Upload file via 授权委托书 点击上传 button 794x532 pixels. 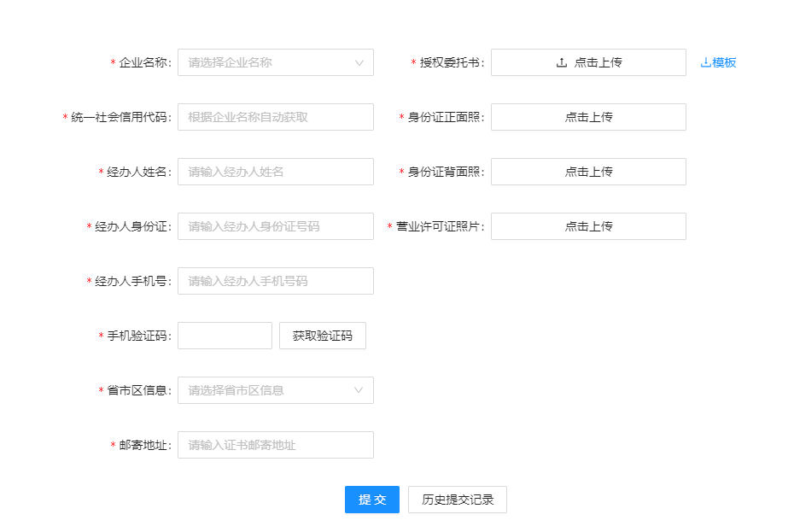588,62
